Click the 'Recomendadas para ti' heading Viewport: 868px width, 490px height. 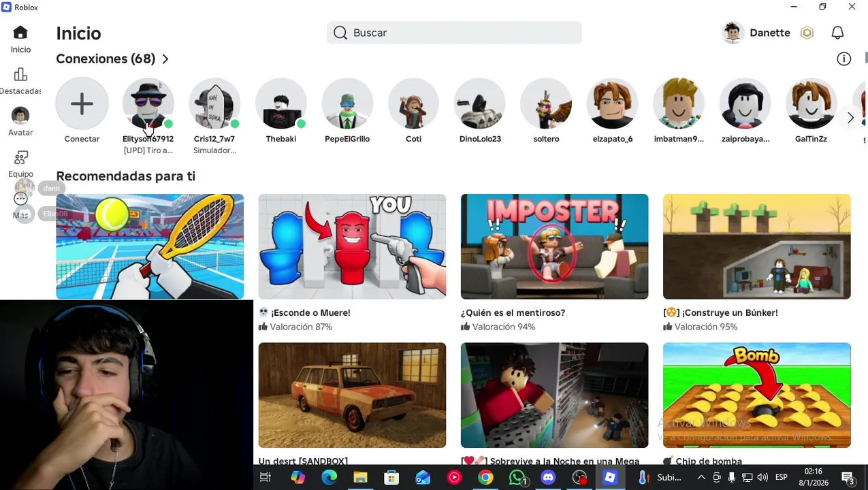coord(125,176)
